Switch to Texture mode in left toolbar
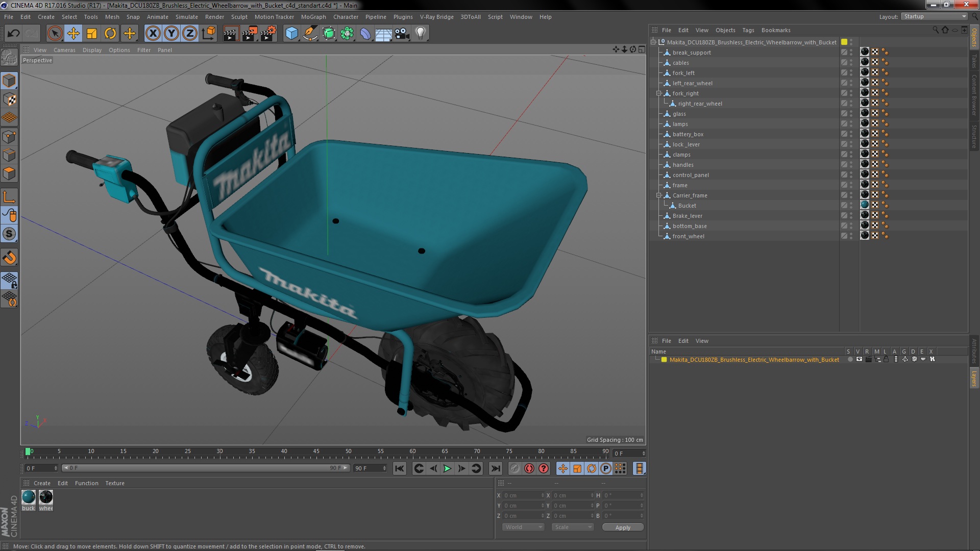The width and height of the screenshot is (980, 551). (x=9, y=99)
